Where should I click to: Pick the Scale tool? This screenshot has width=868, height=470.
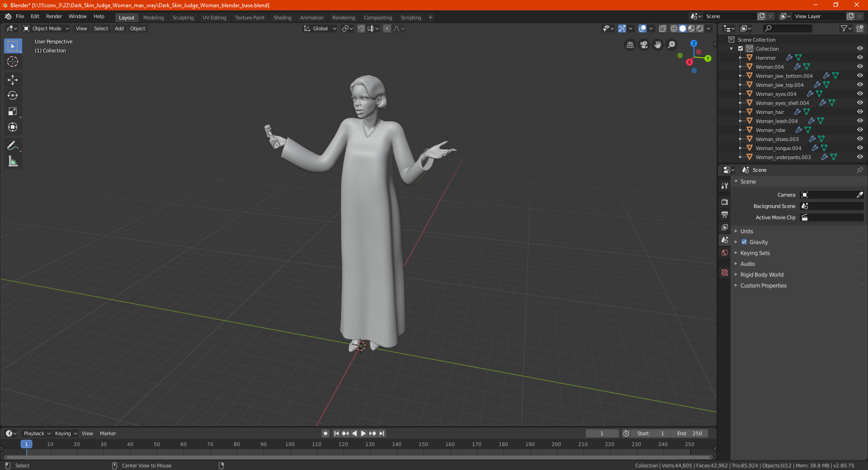[13, 112]
